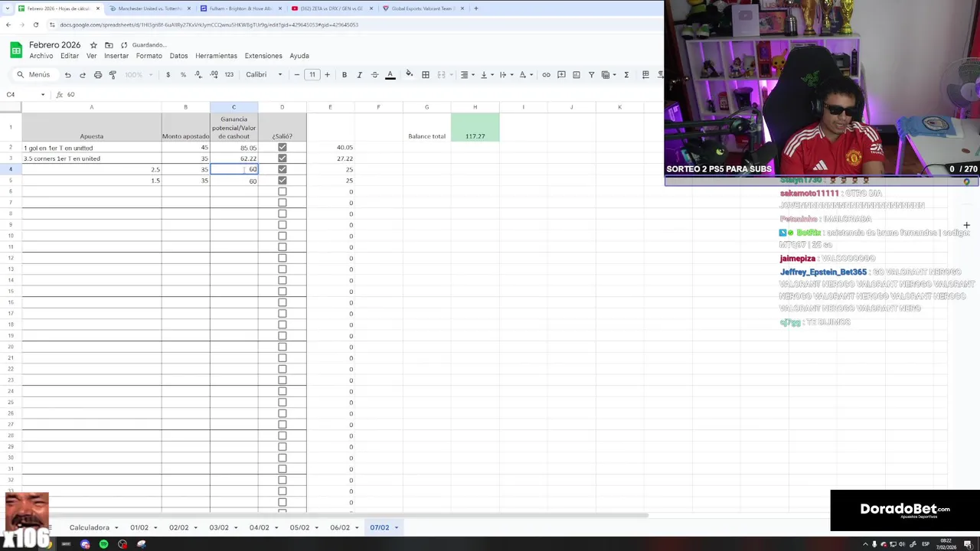980x551 pixels.
Task: Increase decimal places
Action: (213, 74)
